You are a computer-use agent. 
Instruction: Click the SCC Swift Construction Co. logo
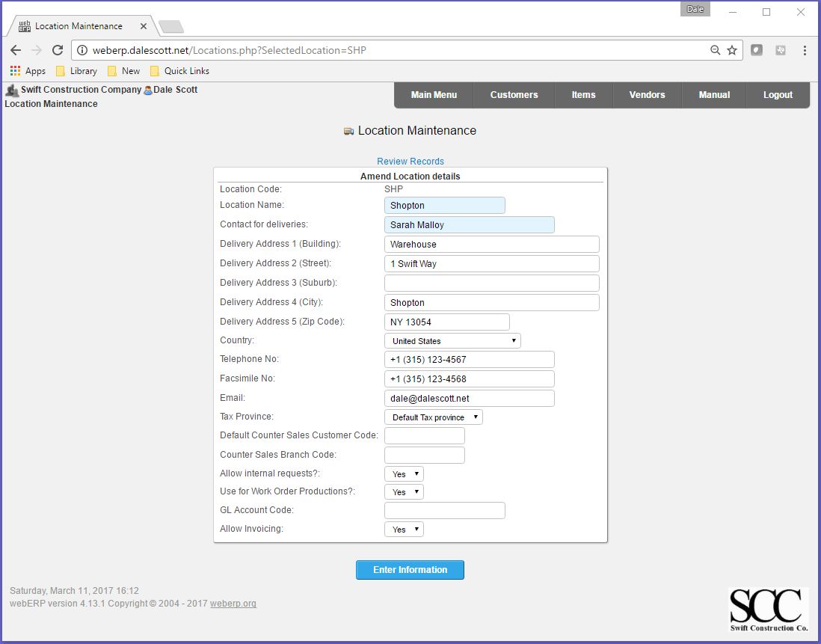click(769, 610)
